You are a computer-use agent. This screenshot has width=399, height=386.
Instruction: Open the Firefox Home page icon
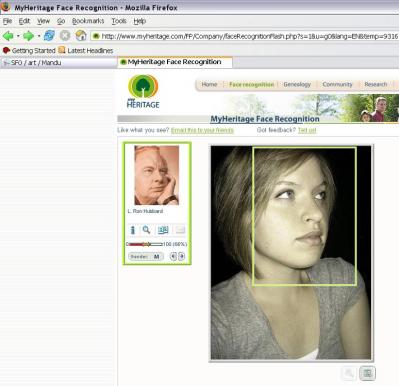point(81,35)
